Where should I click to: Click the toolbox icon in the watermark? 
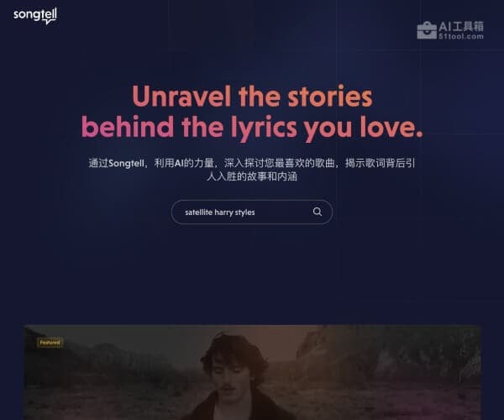pyautogui.click(x=427, y=30)
